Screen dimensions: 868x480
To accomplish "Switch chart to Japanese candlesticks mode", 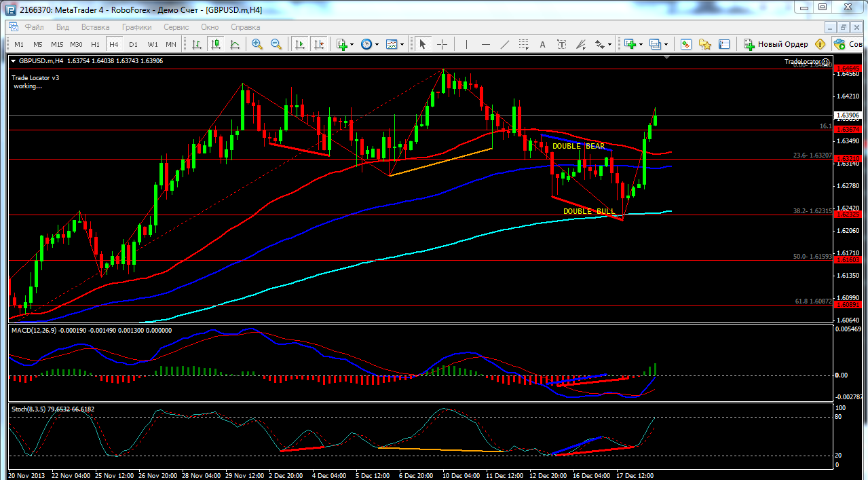I will 216,44.
